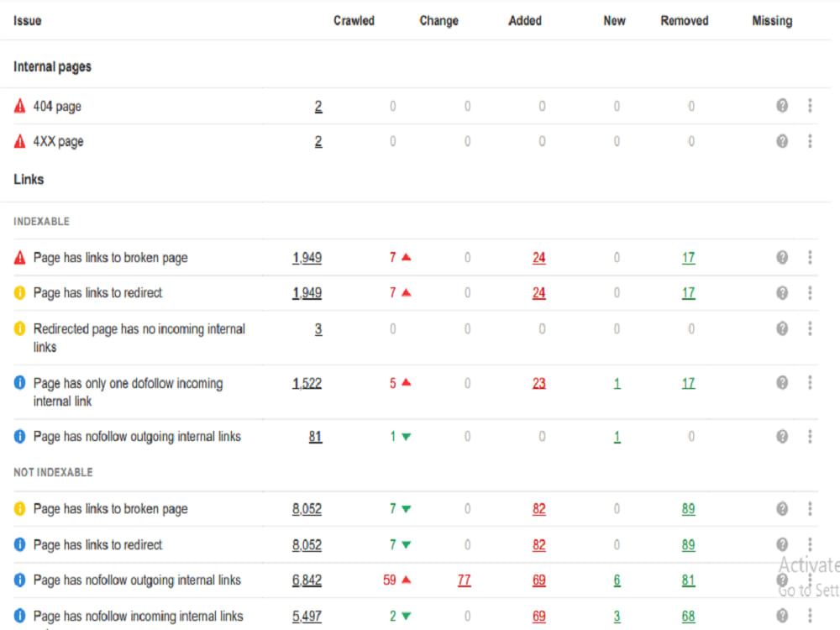
Task: Click help icon for one dofollow incoming link row
Action: [781, 382]
